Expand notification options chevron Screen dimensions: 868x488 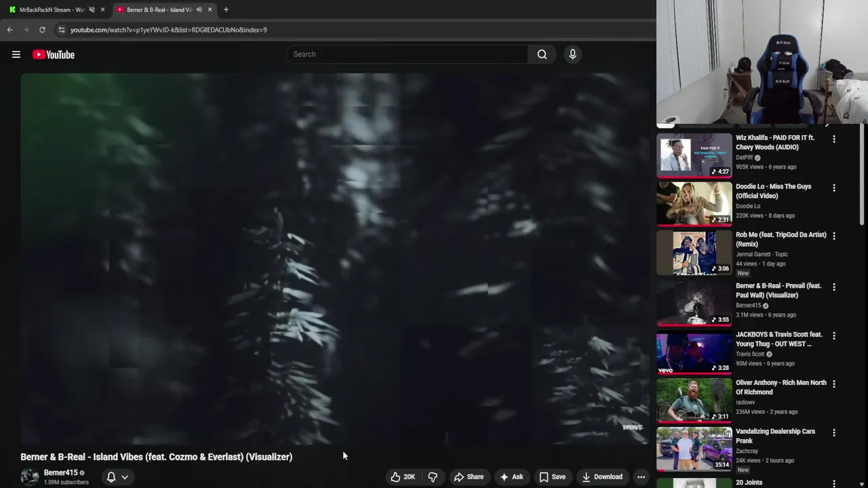point(125,477)
